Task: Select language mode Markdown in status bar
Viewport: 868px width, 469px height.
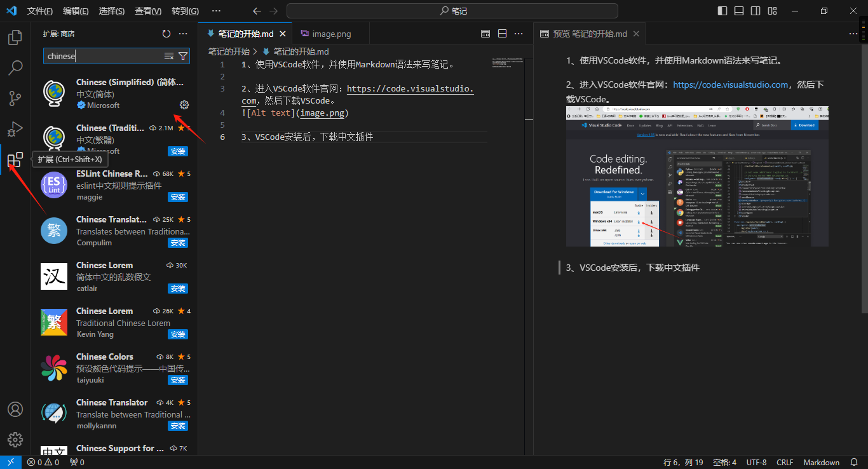Action: [x=821, y=463]
